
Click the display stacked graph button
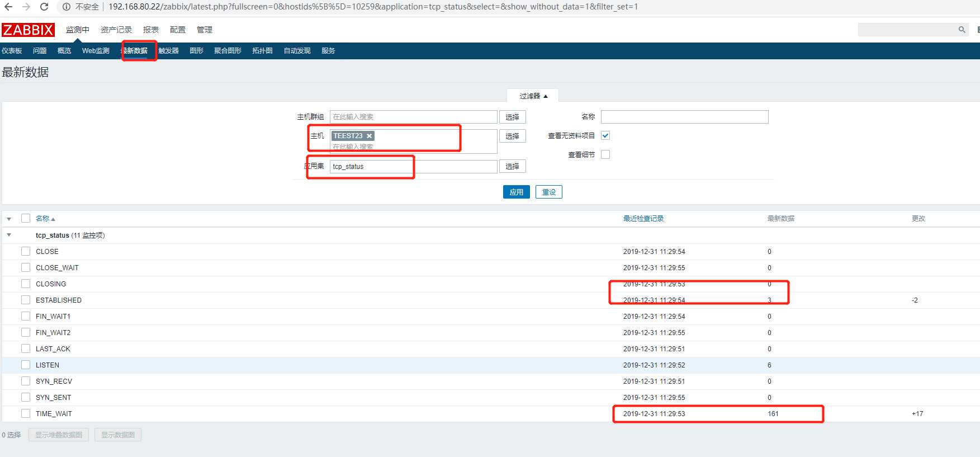(x=59, y=435)
